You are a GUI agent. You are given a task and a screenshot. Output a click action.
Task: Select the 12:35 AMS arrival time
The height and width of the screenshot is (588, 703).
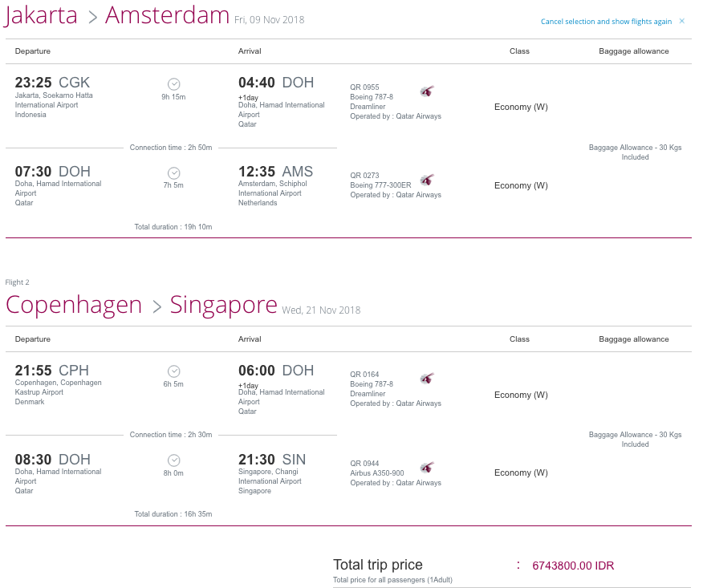click(276, 172)
